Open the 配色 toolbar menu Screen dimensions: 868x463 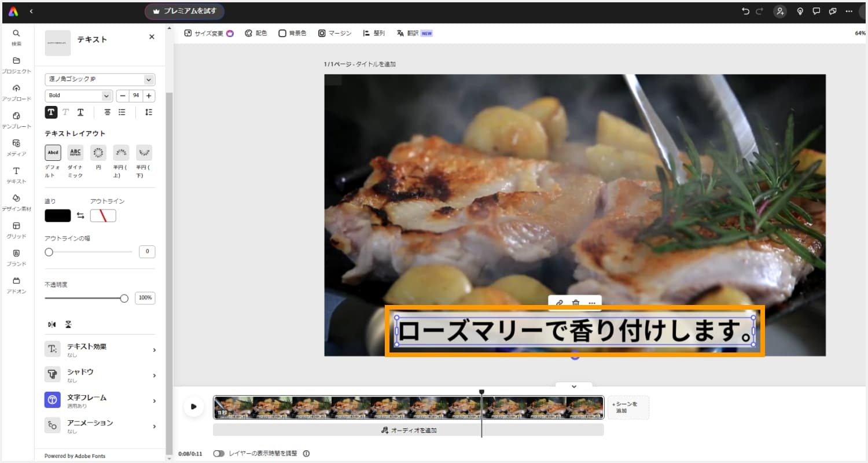(x=256, y=33)
